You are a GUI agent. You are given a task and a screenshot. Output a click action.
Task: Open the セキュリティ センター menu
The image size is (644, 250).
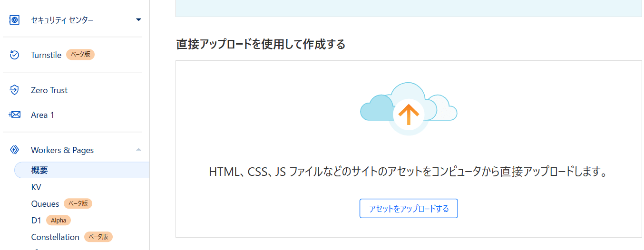point(62,20)
